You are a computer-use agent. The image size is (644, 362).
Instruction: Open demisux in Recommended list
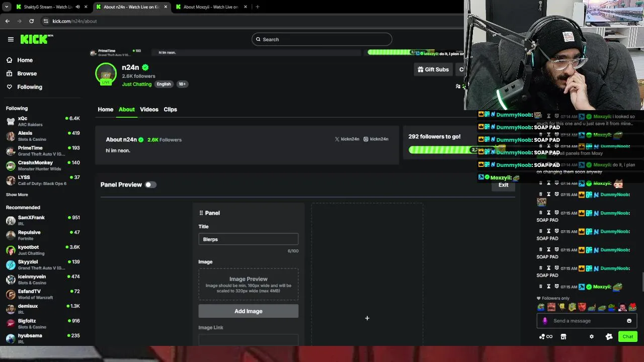point(43,309)
